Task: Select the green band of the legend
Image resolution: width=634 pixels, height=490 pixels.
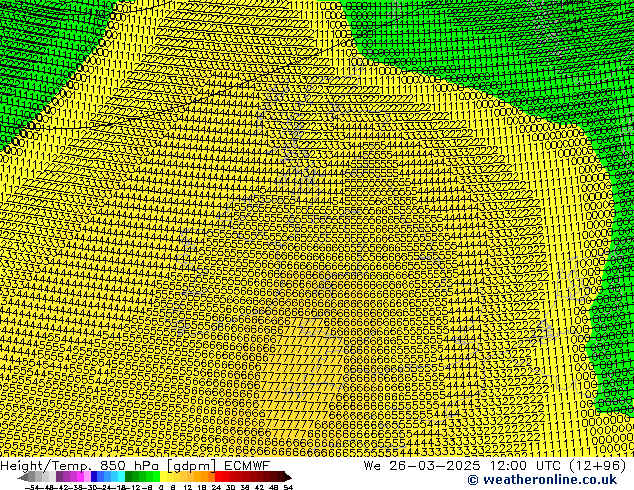Action: click(x=142, y=476)
